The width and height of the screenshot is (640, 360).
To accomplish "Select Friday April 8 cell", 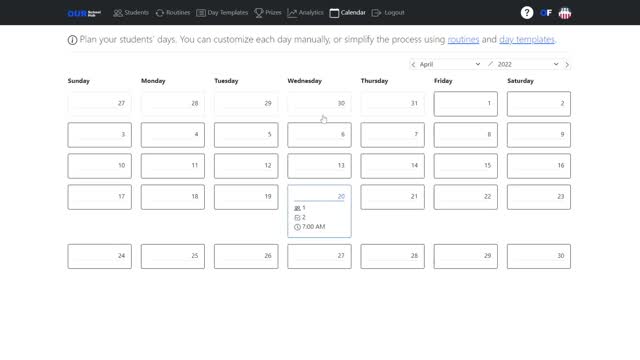I will [466, 135].
